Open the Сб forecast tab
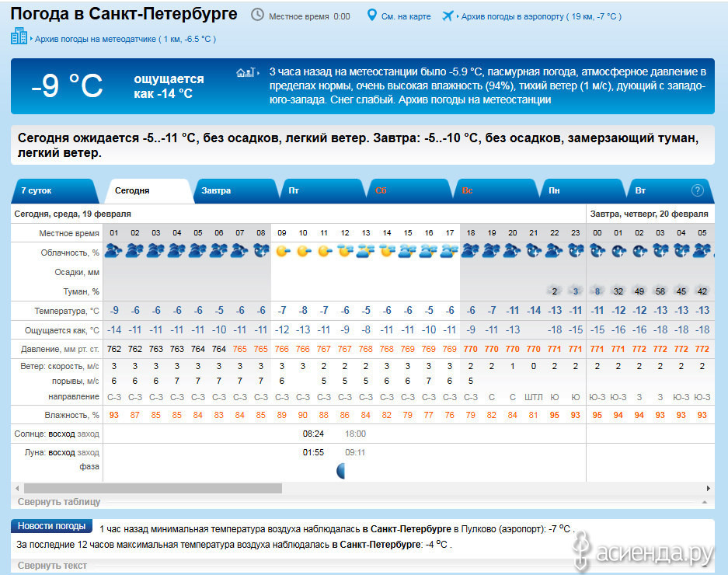The image size is (728, 575). (410, 190)
